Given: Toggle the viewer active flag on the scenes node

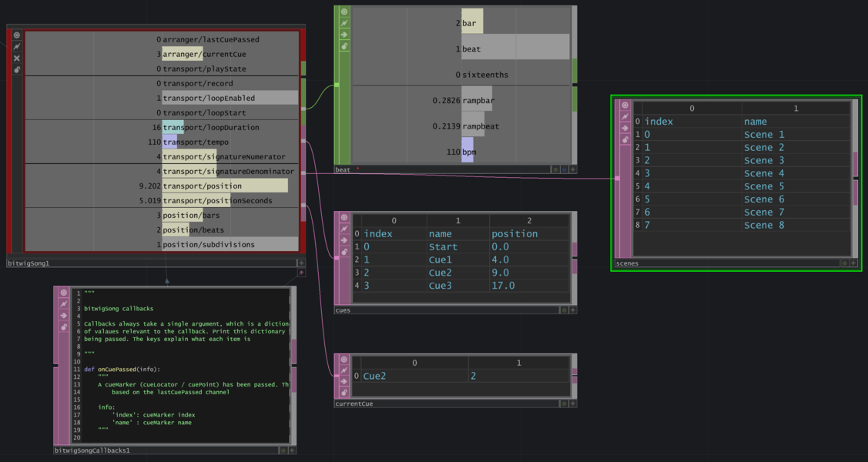Looking at the screenshot, I should tap(625, 105).
